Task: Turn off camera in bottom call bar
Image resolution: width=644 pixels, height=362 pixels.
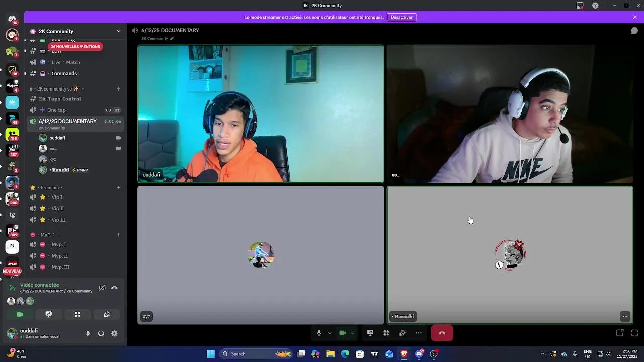Action: (342, 333)
